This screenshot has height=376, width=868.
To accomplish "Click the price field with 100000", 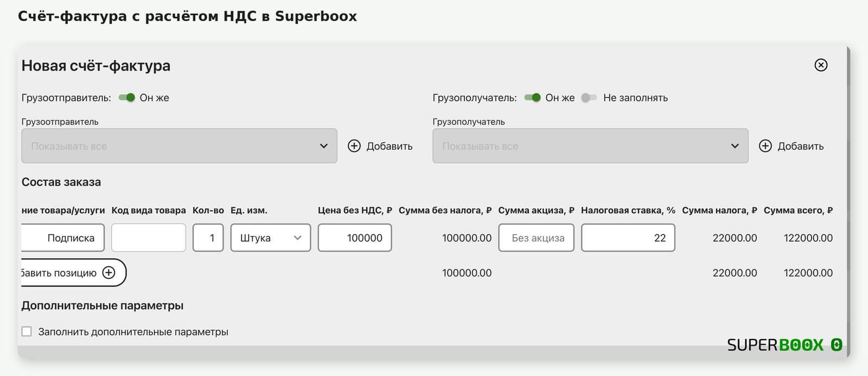I will click(x=355, y=238).
